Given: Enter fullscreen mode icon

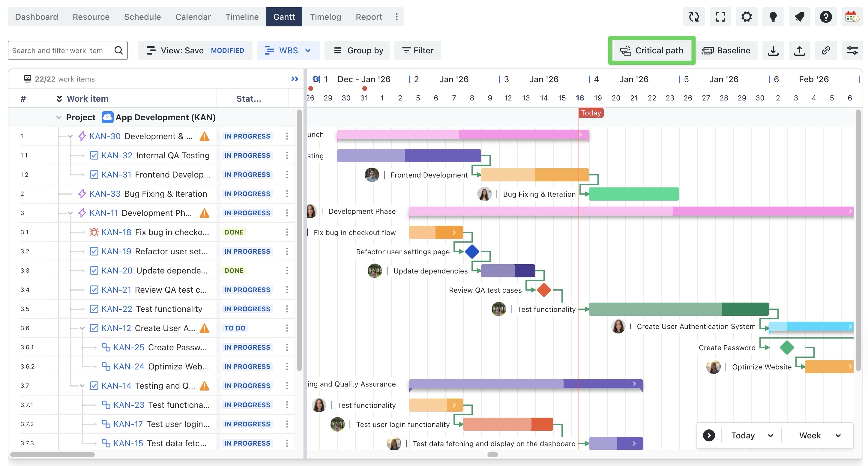Looking at the screenshot, I should click(x=720, y=17).
